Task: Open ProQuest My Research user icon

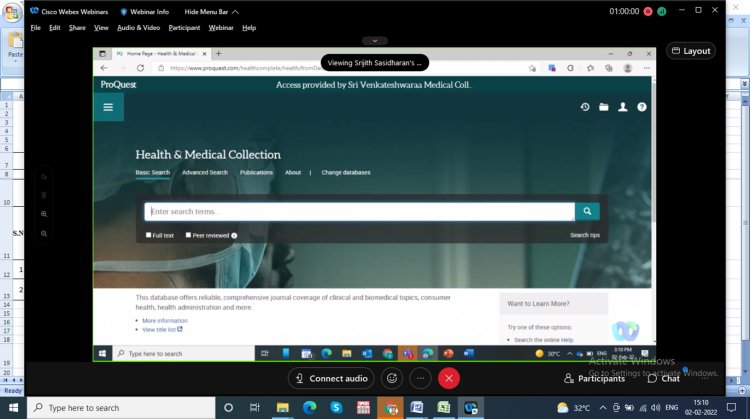Action: pos(623,107)
